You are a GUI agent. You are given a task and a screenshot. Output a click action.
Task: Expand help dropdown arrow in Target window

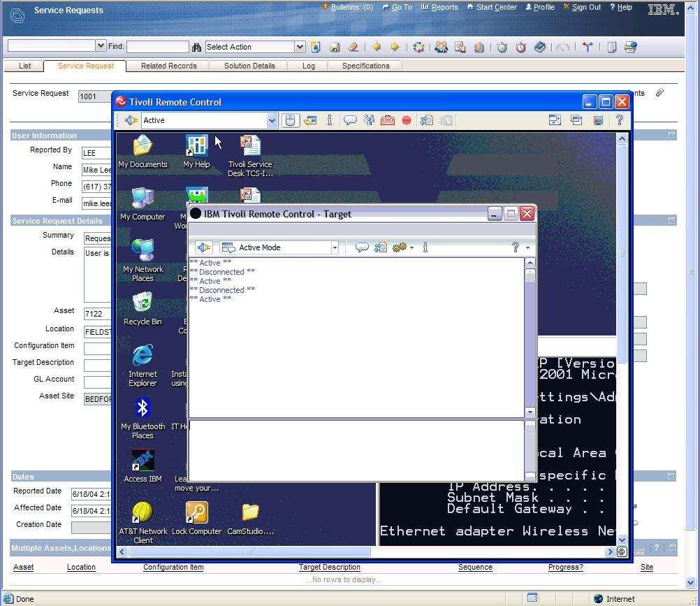527,248
